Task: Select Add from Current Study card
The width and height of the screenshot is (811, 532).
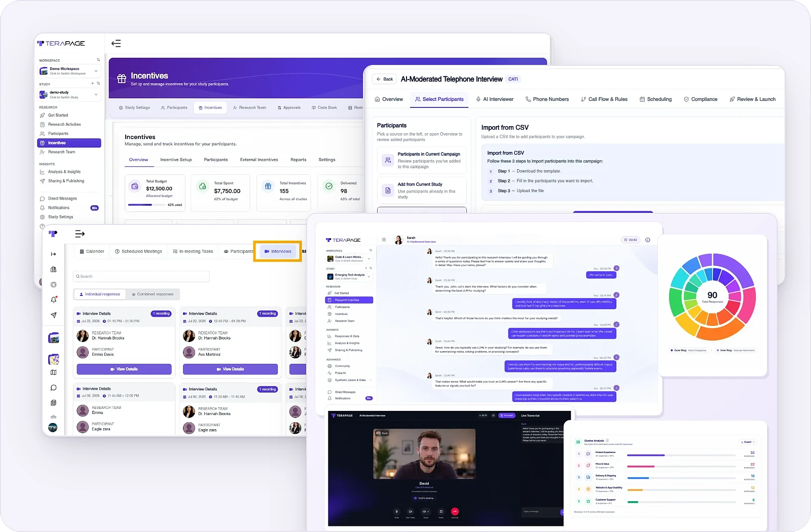Action: coord(422,191)
